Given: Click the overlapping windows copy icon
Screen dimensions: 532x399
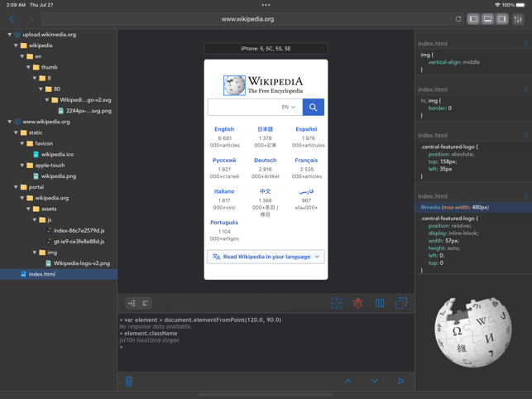Looking at the screenshot, I should pos(401,303).
